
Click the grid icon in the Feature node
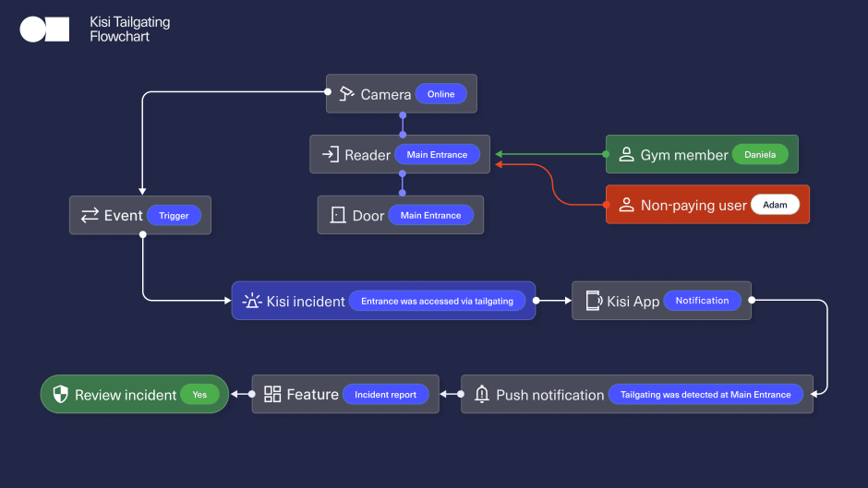tap(272, 394)
